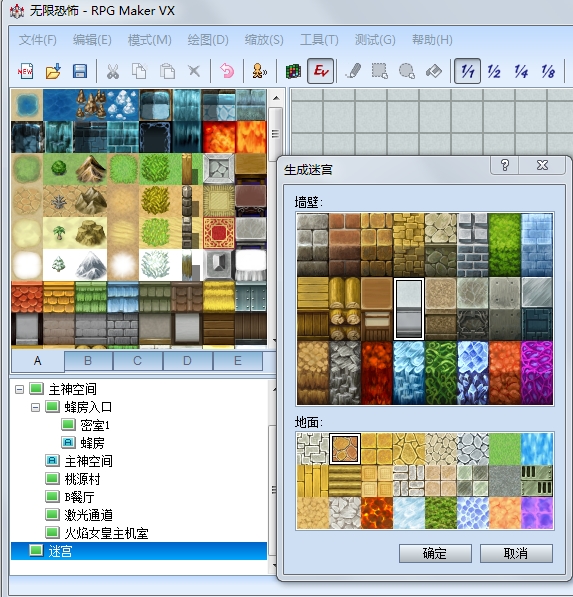Screen dimensions: 573x597
Task: Select tileset tab A
Action: click(x=38, y=361)
